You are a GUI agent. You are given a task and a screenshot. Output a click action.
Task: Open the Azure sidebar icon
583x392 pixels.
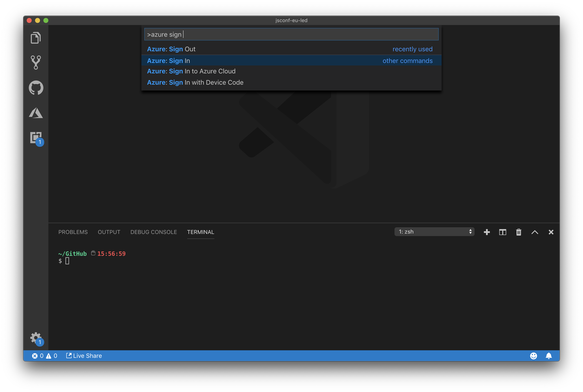coord(36,113)
